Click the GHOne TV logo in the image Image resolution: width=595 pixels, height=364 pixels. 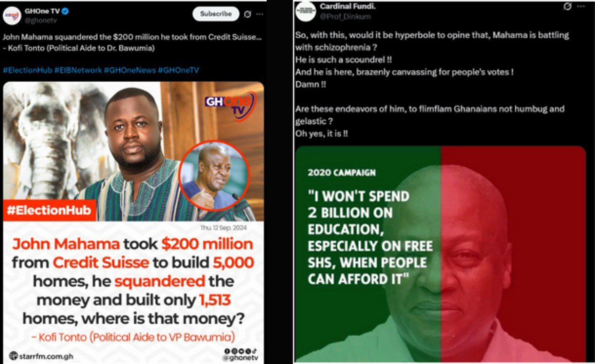tap(230, 105)
